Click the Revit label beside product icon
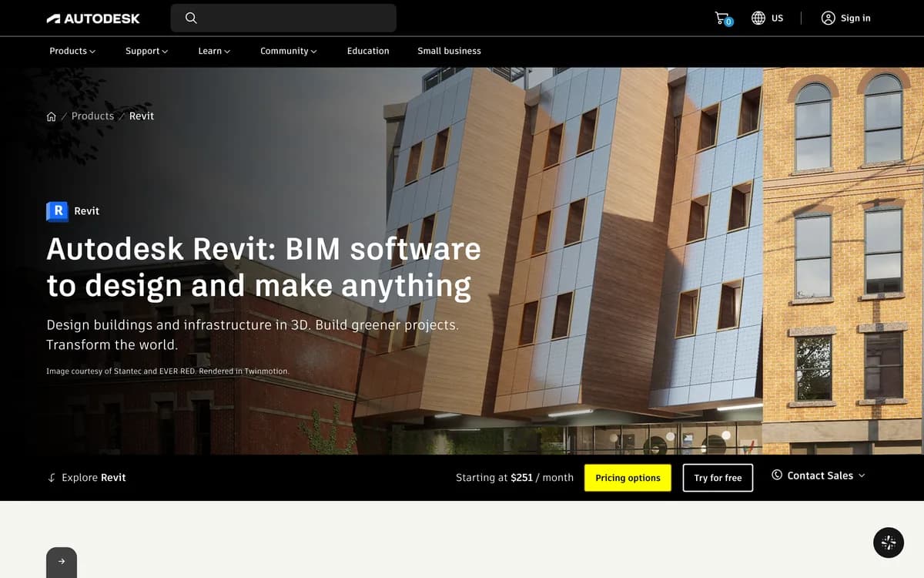Screen dimensions: 924x578 (86, 211)
